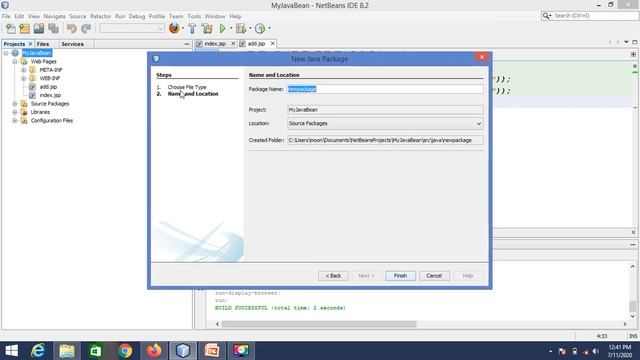Screen dimensions: 640x360
Task: Collapse the MyJavaBean project node
Action: [x=6, y=53]
